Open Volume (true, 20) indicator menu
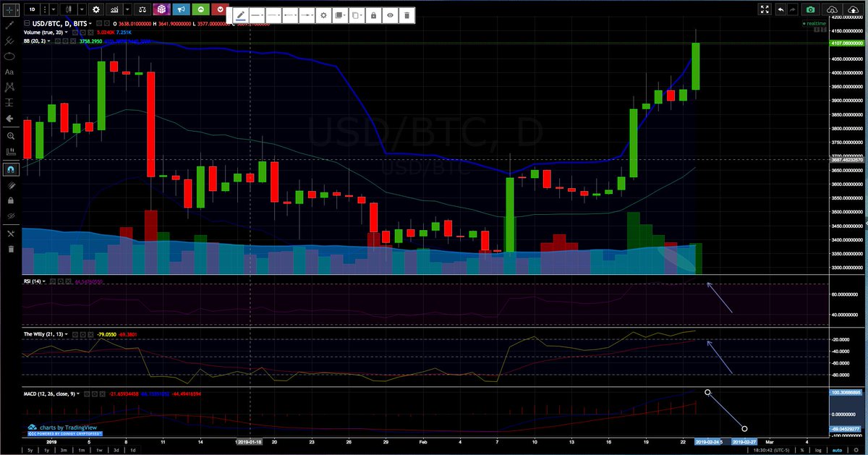Image resolution: width=868 pixels, height=455 pixels. point(46,33)
